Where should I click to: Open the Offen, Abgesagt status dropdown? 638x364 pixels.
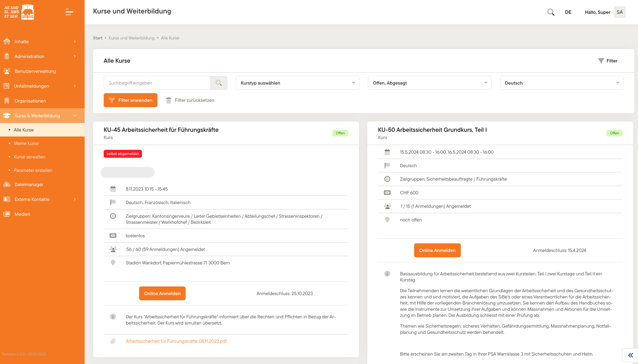[x=429, y=83]
